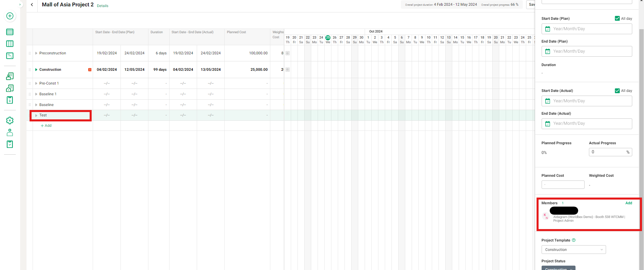Open the settings gear in left sidebar
This screenshot has height=270, width=644.
click(x=10, y=120)
